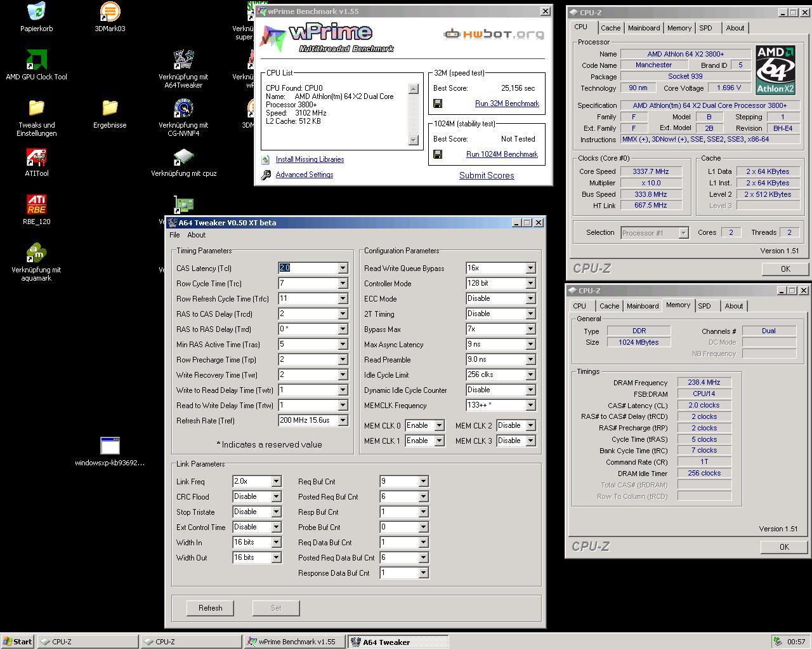This screenshot has height=650, width=812.
Task: Open MEMCLK Frequency dropdown
Action: [530, 406]
